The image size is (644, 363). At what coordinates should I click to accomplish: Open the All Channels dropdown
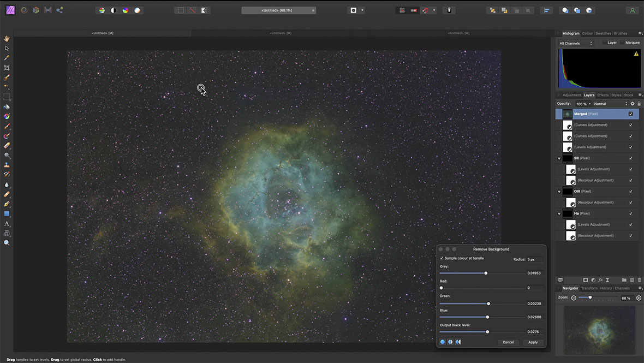(x=576, y=43)
